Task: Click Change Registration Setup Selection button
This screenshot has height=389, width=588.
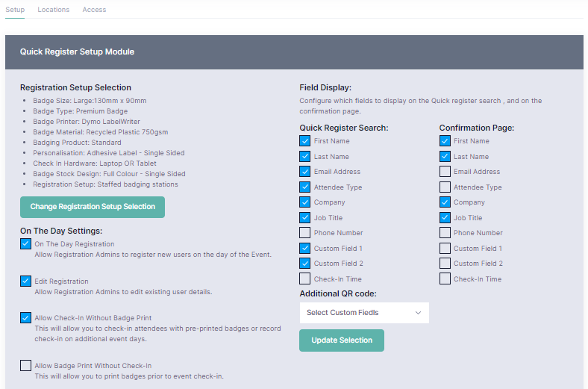Action: pos(93,207)
